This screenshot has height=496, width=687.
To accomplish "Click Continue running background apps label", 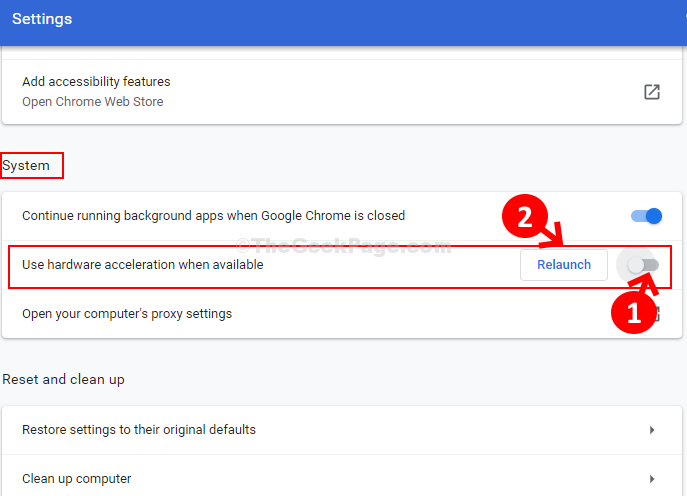I will point(213,216).
